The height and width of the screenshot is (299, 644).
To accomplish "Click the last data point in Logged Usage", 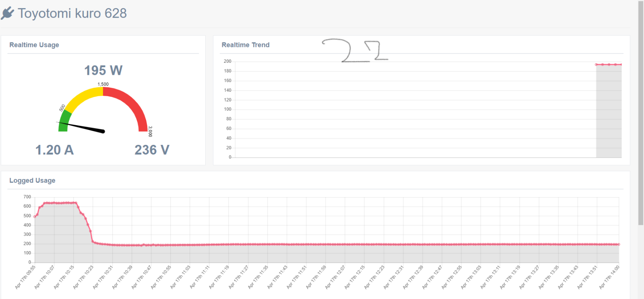I will [x=619, y=244].
